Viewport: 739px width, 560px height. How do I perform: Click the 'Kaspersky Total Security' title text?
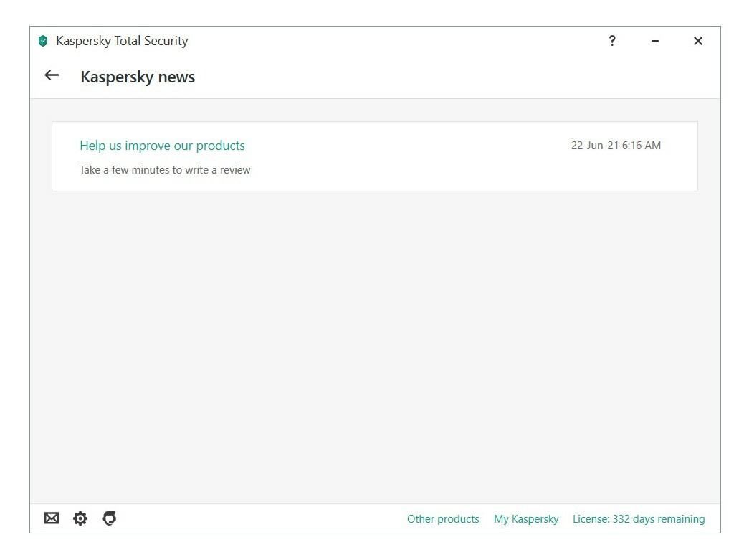pyautogui.click(x=122, y=41)
